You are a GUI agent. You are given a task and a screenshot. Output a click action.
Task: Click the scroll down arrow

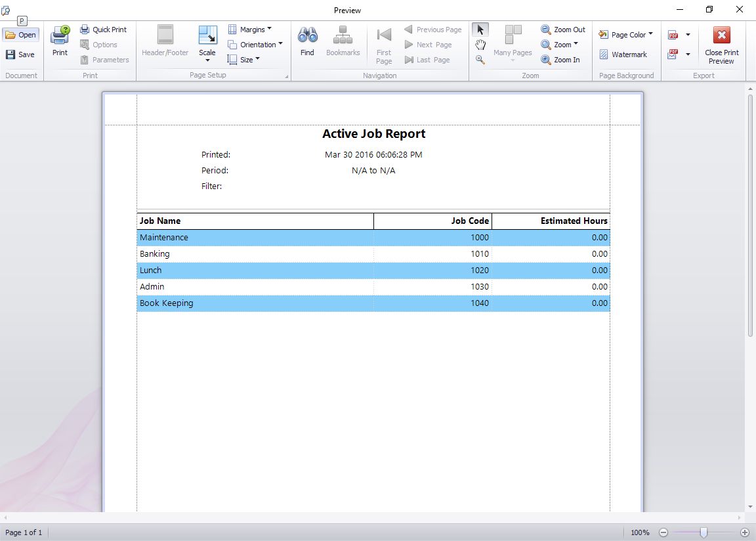(x=750, y=507)
